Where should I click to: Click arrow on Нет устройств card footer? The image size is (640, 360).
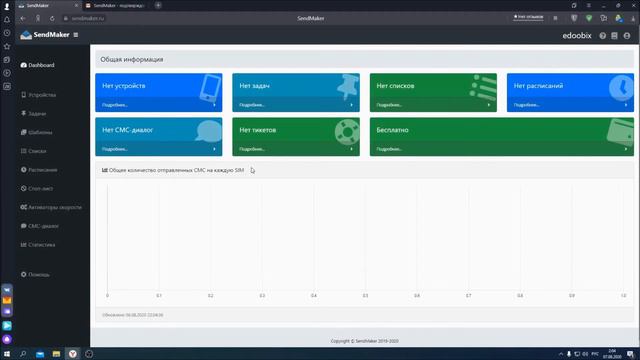coord(214,105)
